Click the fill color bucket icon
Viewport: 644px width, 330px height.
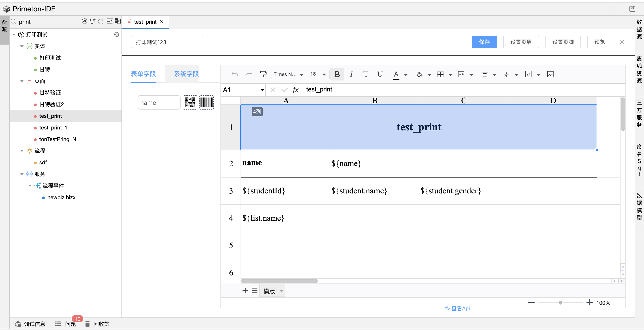tap(420, 74)
